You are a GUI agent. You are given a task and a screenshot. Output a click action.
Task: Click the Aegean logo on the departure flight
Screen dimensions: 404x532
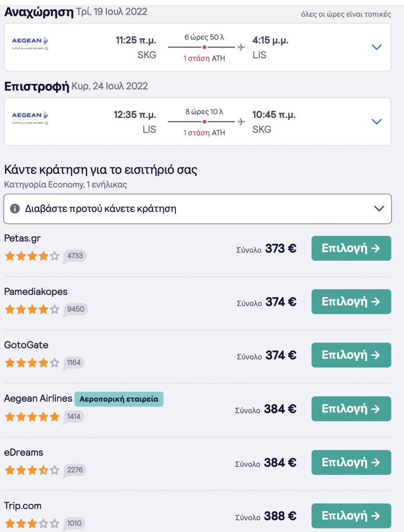[30, 43]
